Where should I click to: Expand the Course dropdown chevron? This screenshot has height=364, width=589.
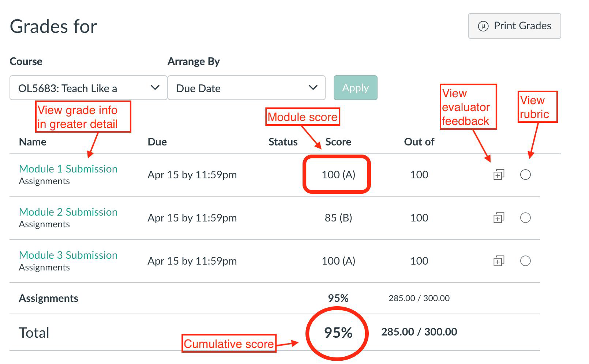pyautogui.click(x=155, y=88)
